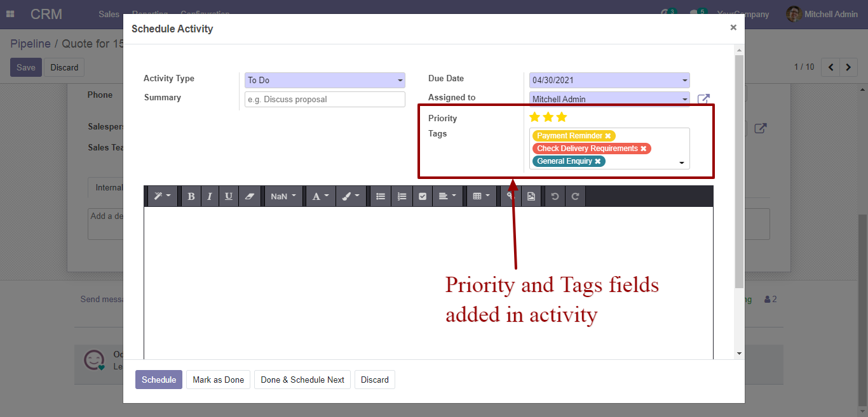
Task: Click the Schedule button
Action: [x=159, y=380]
